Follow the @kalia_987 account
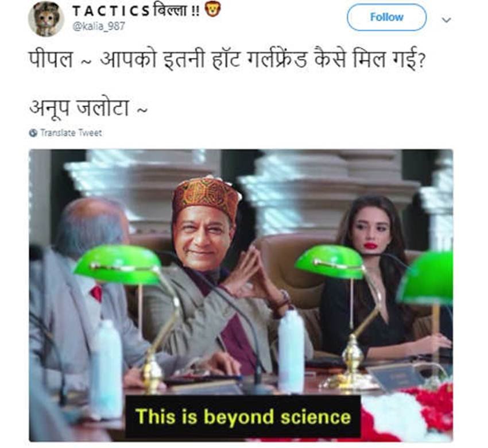This screenshot has width=488, height=448. (386, 17)
